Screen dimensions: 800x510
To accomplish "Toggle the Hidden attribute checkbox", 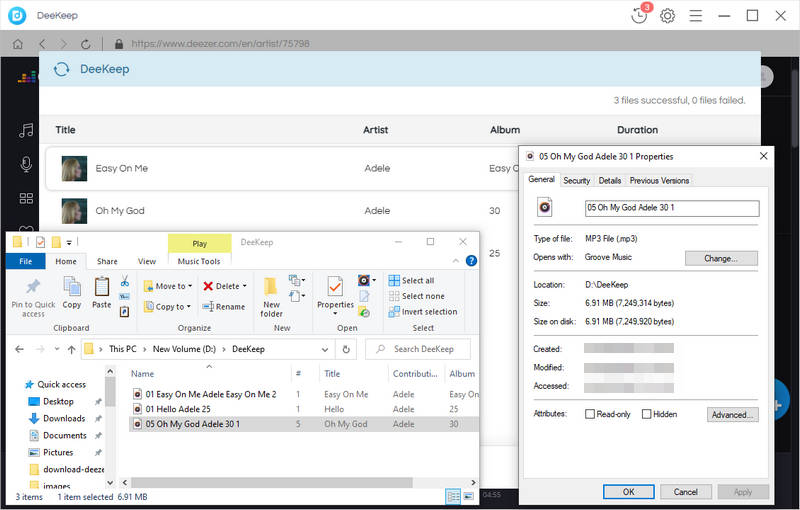I will 646,414.
